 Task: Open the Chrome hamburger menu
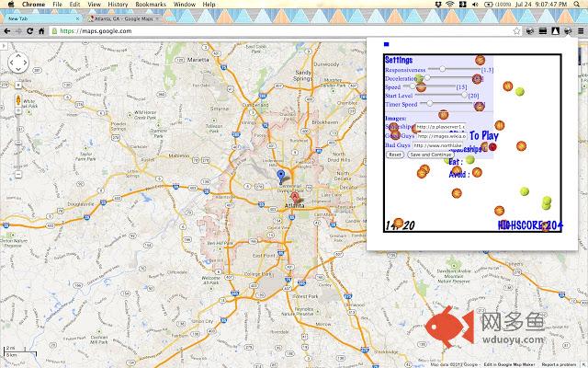tap(581, 31)
